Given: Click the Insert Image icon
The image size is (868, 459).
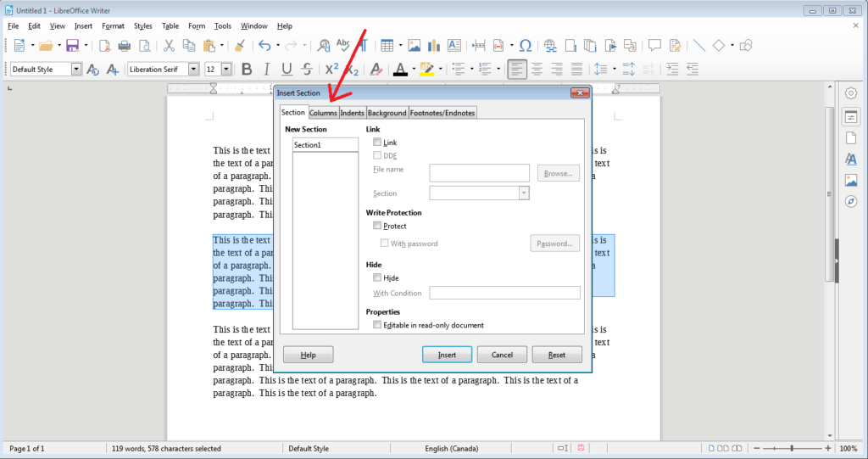Looking at the screenshot, I should click(x=414, y=46).
